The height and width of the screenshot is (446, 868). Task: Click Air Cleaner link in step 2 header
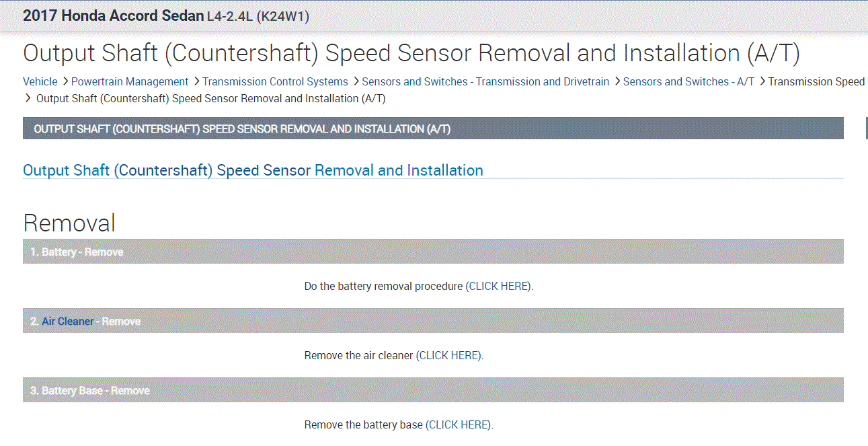(x=68, y=322)
